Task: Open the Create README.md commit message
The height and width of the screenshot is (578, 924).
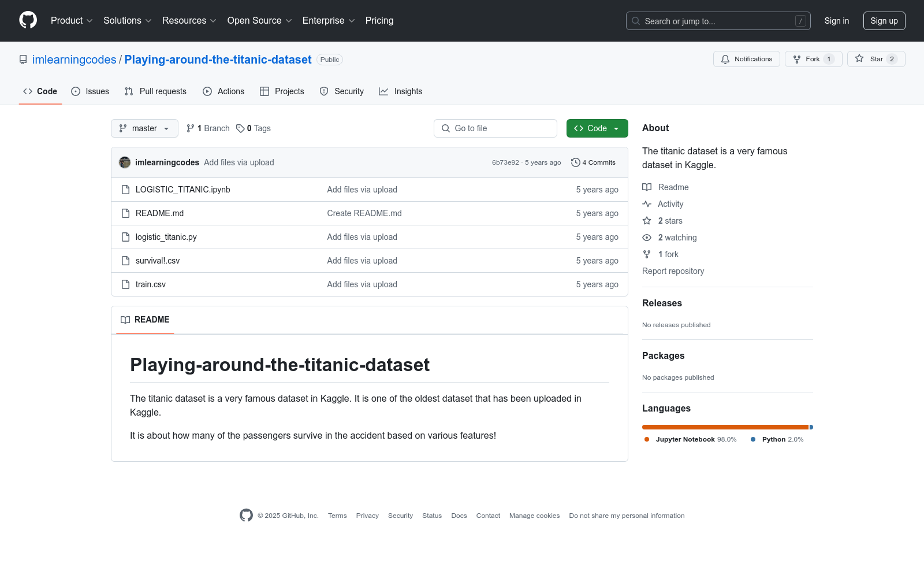Action: click(x=364, y=213)
